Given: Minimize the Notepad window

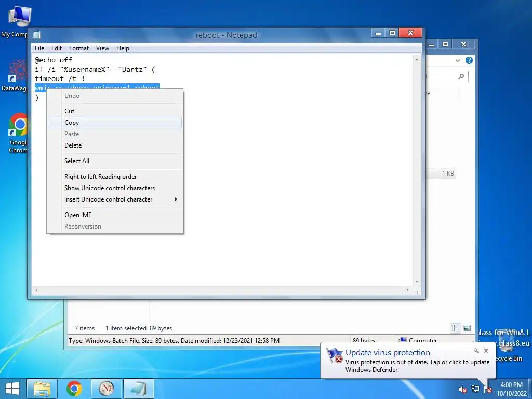Looking at the screenshot, I should (x=378, y=33).
